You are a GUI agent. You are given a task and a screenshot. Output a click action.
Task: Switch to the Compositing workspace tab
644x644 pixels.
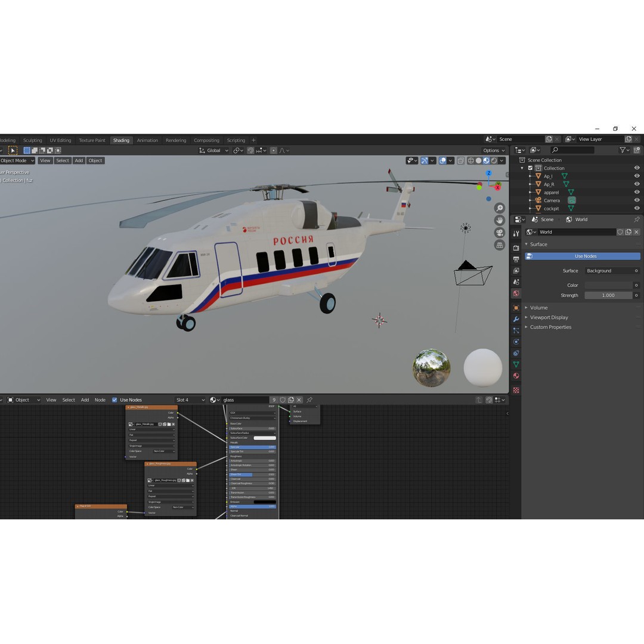[206, 140]
